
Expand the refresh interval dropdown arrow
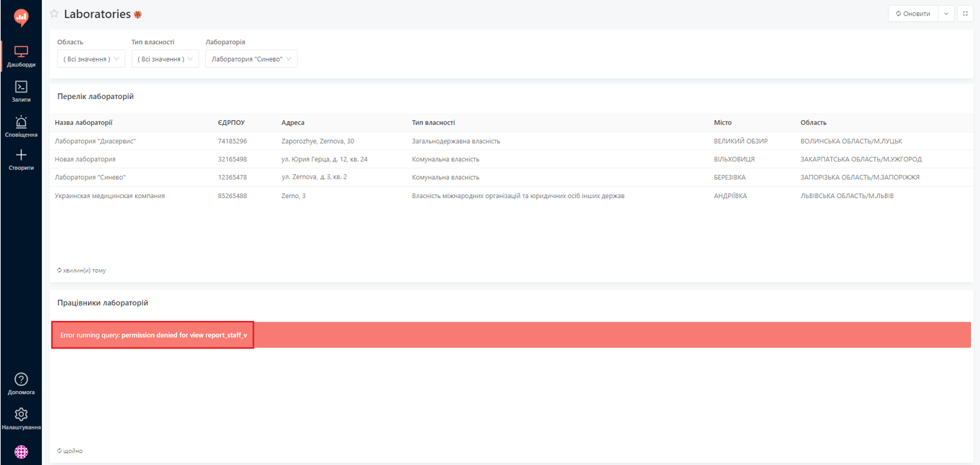pyautogui.click(x=946, y=14)
